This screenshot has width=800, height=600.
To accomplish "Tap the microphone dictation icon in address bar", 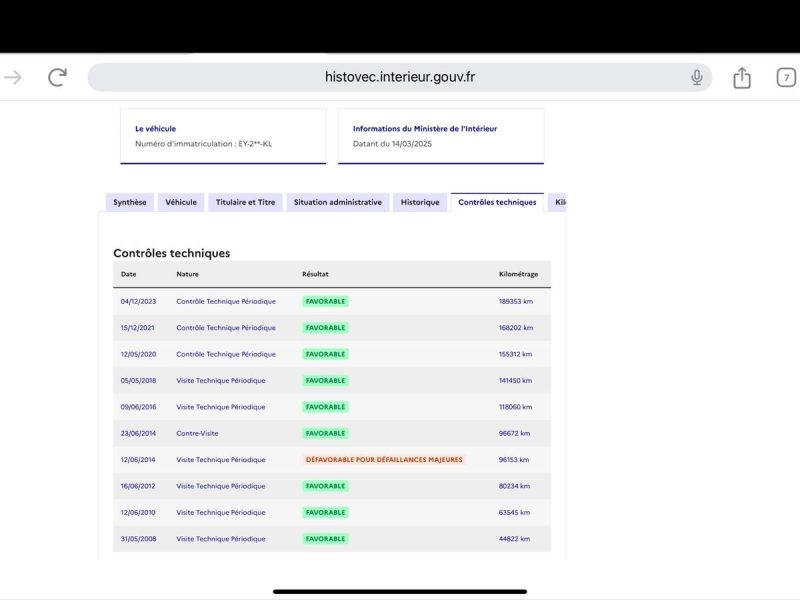I will coord(697,77).
